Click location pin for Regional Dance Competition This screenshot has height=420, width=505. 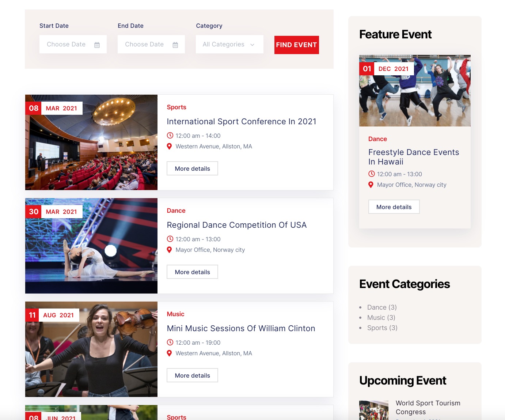tap(169, 250)
